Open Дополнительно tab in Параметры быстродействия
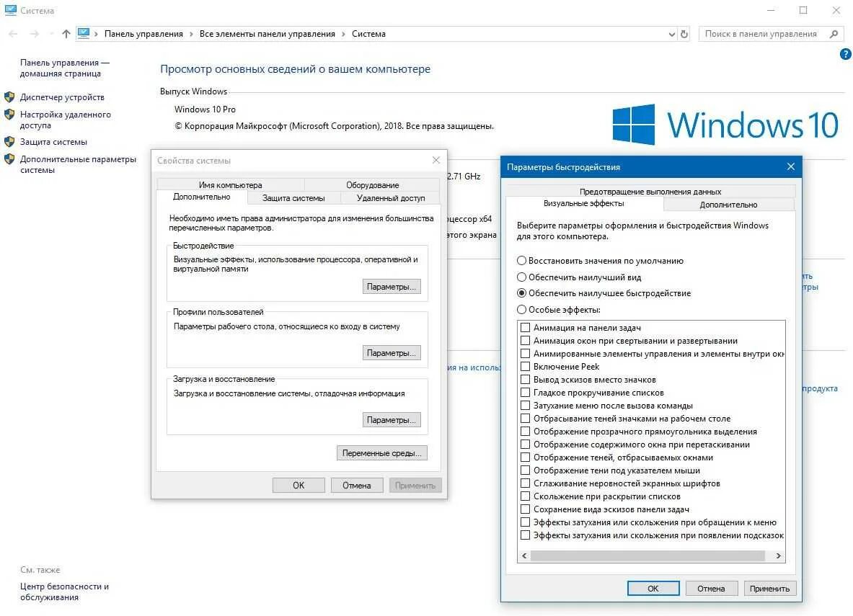This screenshot has height=616, width=853. [728, 205]
